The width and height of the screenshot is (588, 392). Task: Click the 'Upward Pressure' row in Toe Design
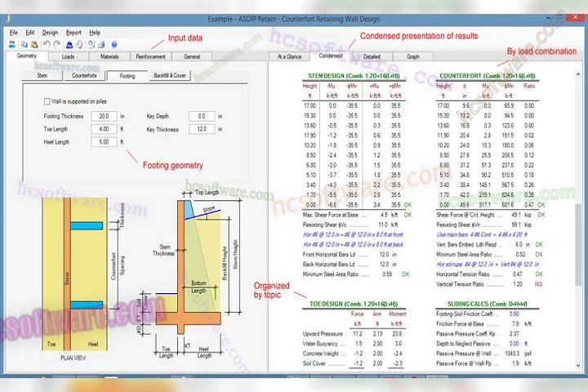coord(353,334)
